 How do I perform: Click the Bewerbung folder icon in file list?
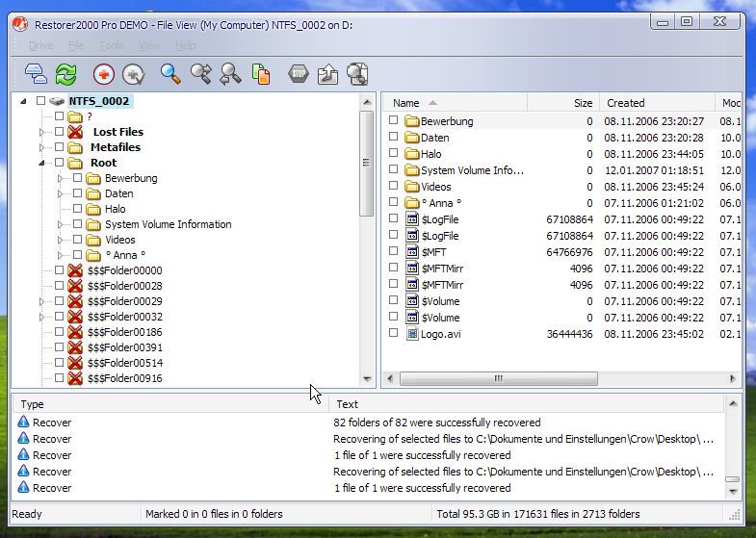pos(412,121)
